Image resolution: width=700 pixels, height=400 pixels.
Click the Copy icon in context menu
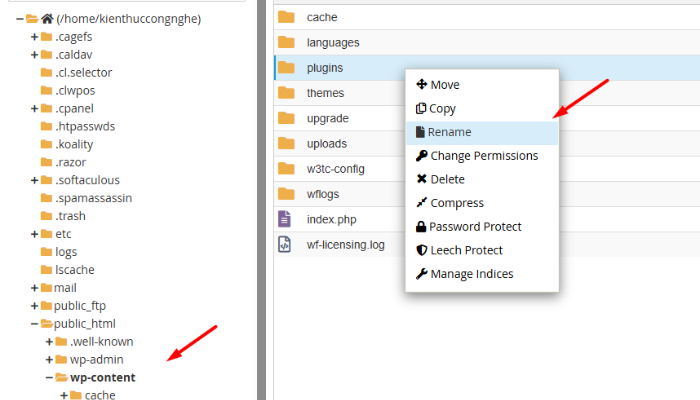click(x=421, y=108)
